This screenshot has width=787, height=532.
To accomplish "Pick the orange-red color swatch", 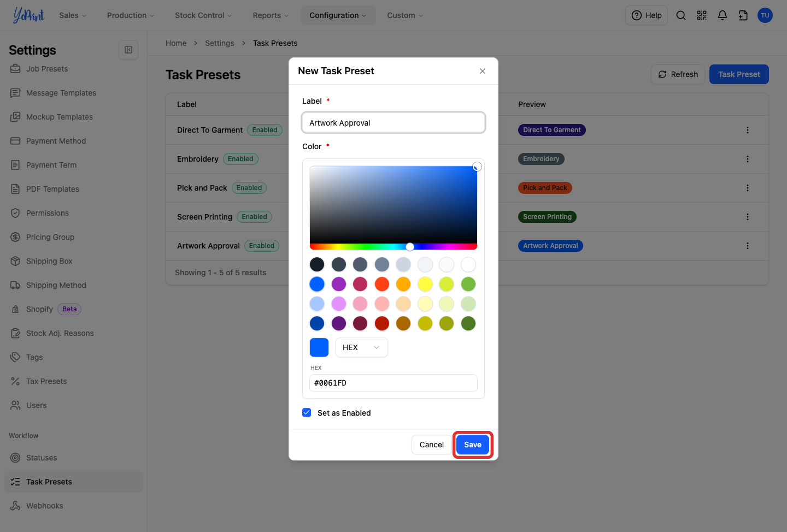I will point(382,284).
